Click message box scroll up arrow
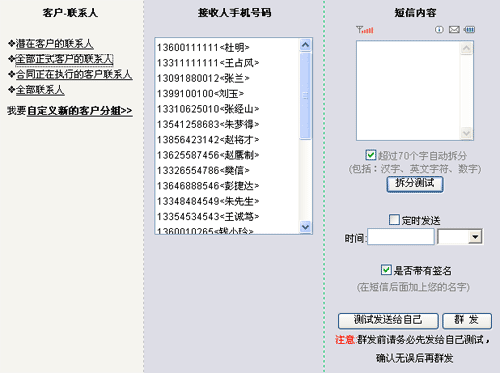The image size is (500, 373). [x=466, y=48]
